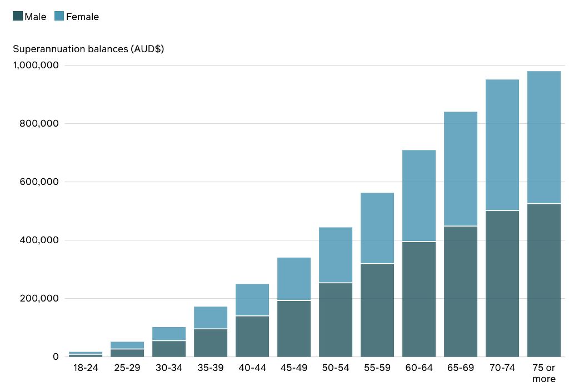Click the Female bar segment for 40-44
Screen dimensions: 584x392
coord(252,300)
